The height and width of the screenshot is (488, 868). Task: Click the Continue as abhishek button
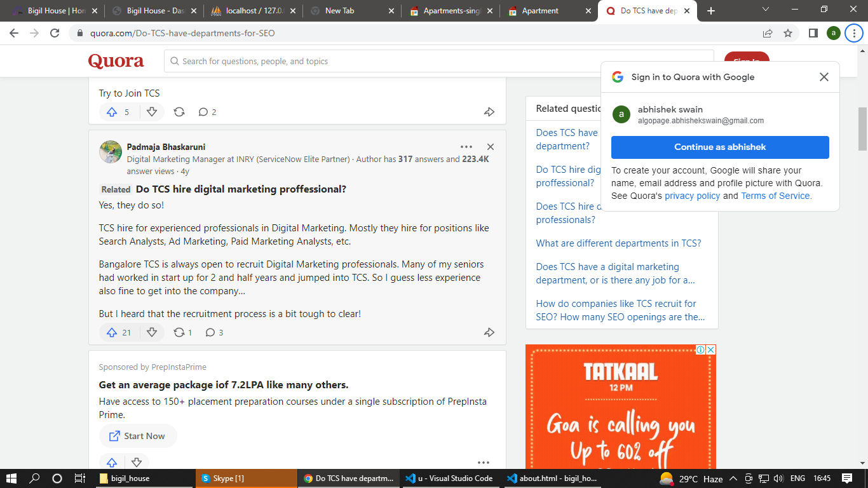(x=720, y=147)
